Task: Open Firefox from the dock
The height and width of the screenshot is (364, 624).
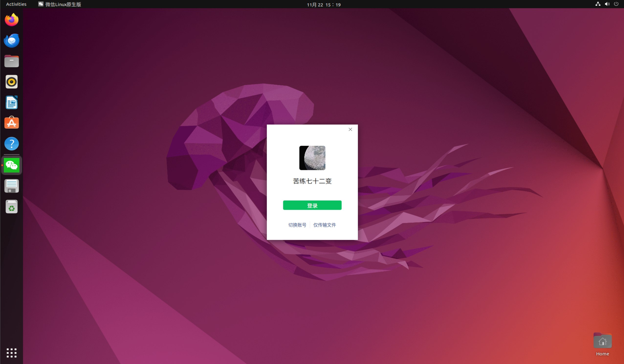Action: [x=11, y=20]
